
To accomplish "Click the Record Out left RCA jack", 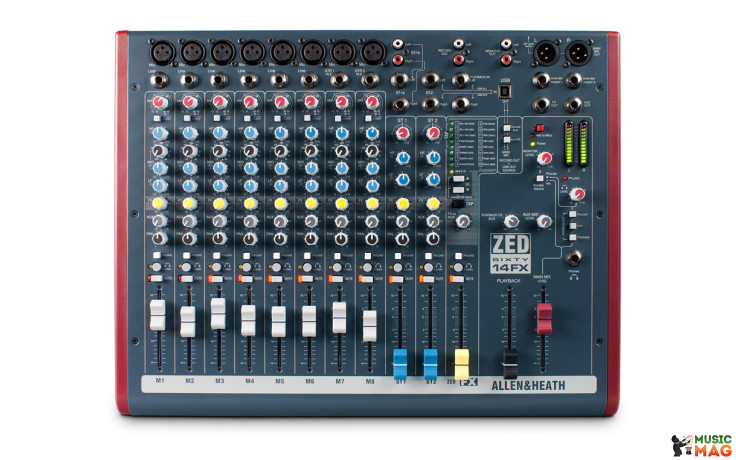I will (x=459, y=45).
